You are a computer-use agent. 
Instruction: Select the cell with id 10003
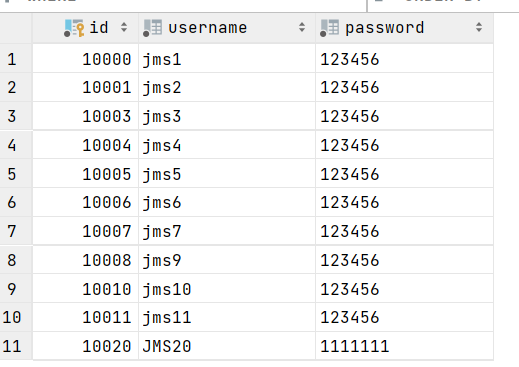pyautogui.click(x=85, y=116)
